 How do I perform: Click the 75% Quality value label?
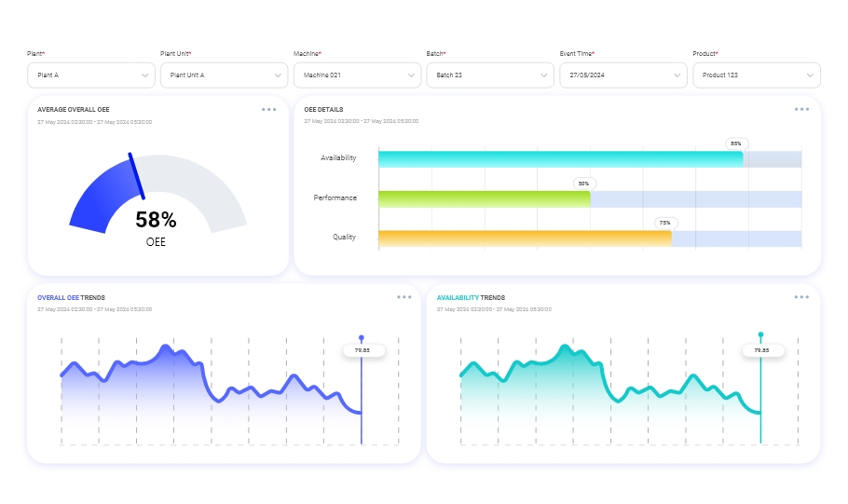[664, 223]
